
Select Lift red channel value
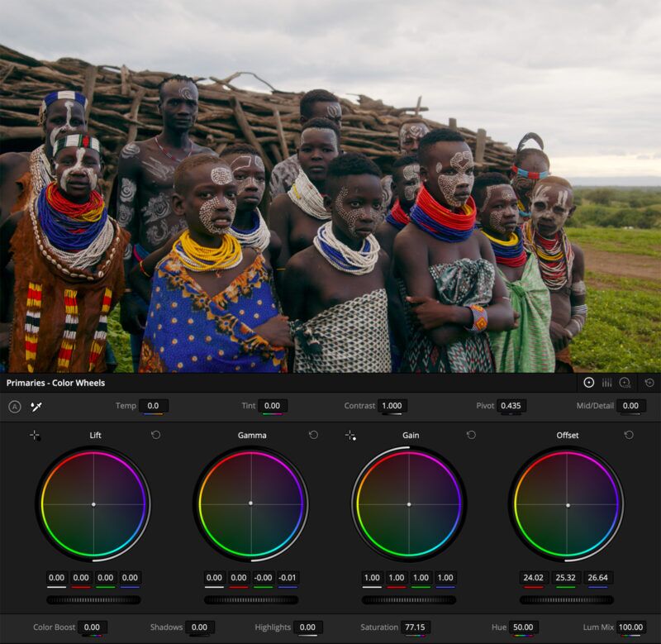tap(81, 578)
